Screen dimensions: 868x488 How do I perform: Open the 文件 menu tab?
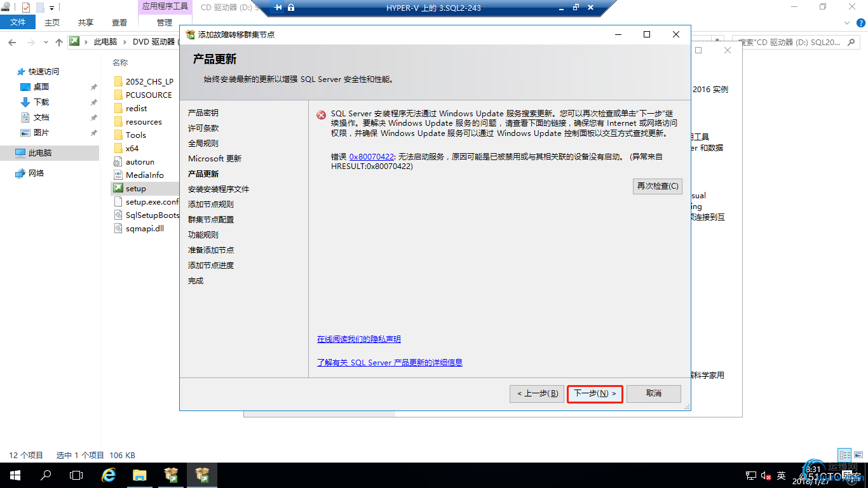click(18, 22)
